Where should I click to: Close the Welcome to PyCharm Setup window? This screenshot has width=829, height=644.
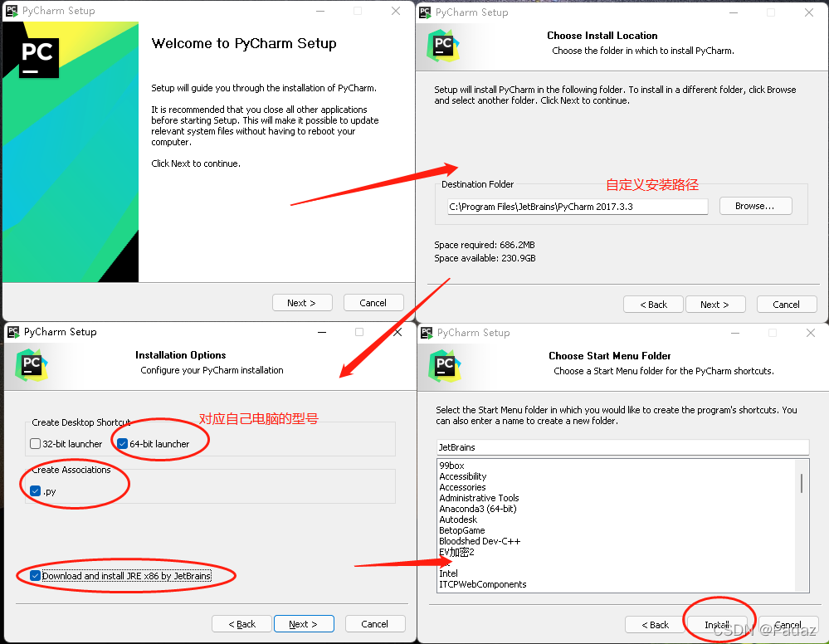tap(396, 11)
